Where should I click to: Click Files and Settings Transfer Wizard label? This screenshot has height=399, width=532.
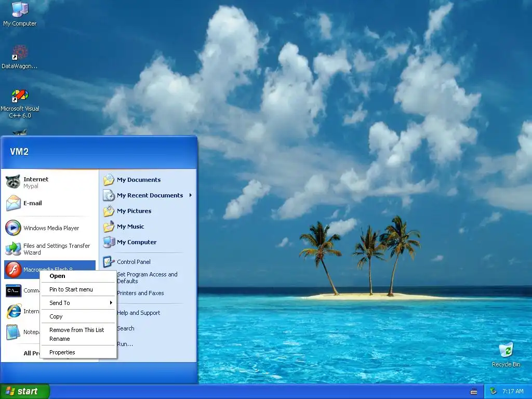click(x=57, y=249)
